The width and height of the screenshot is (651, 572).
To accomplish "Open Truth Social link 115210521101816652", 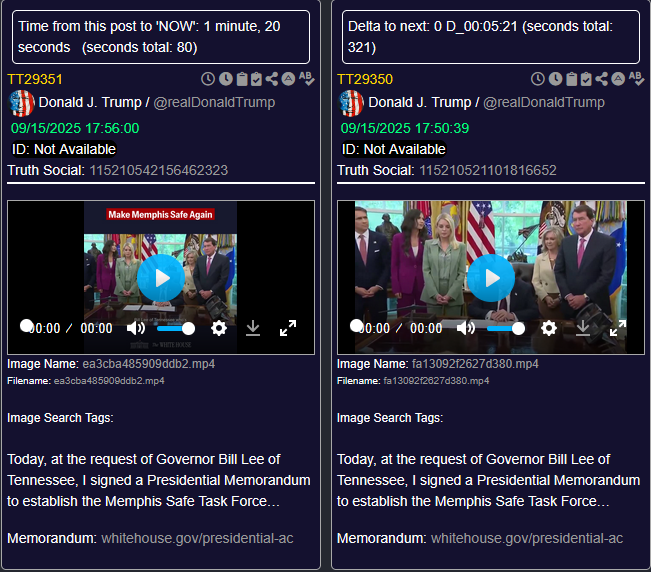I will point(488,170).
